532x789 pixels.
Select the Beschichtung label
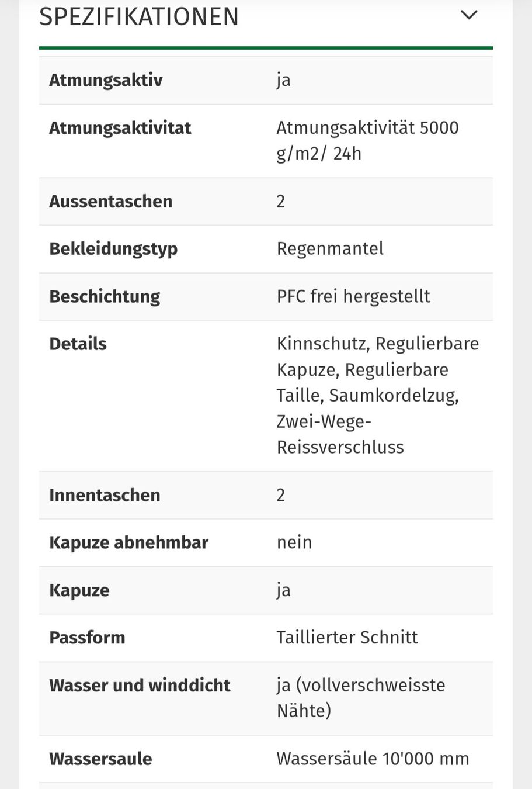(105, 296)
